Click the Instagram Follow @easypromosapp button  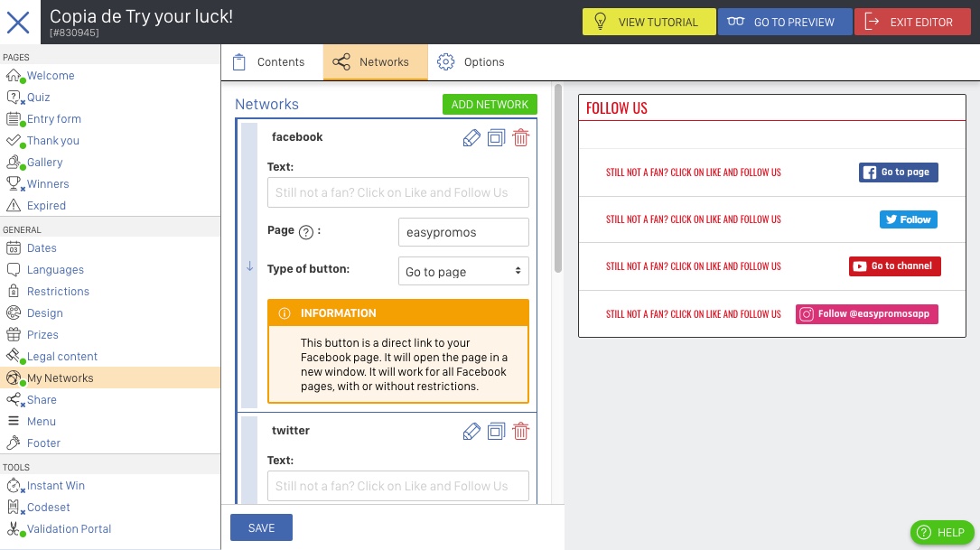866,313
